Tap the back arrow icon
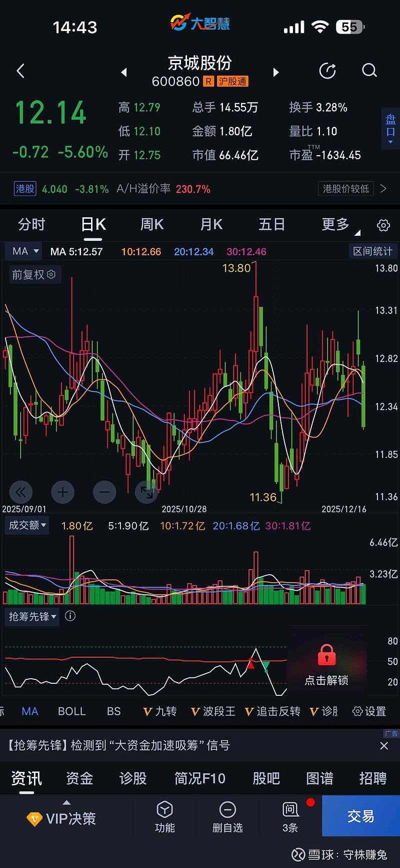The image size is (400, 868). pos(20,71)
